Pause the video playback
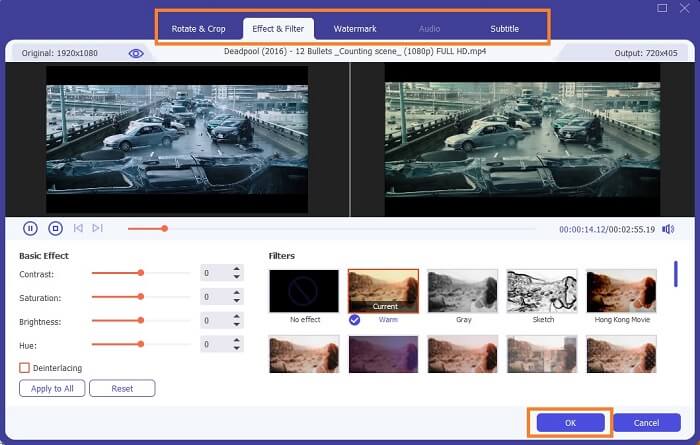The image size is (700, 445). (30, 229)
